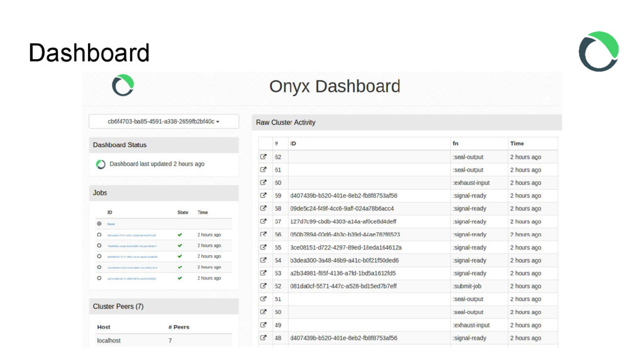Click the large Onyx logo on slide corner
The height and width of the screenshot is (362, 644).
599,52
